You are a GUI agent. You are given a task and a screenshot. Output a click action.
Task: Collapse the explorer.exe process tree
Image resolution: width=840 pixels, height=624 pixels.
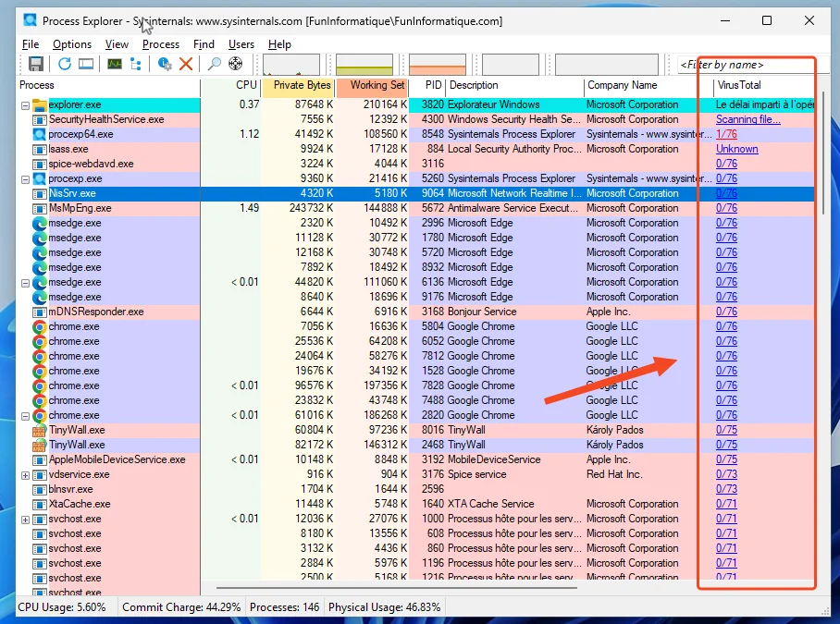point(23,105)
